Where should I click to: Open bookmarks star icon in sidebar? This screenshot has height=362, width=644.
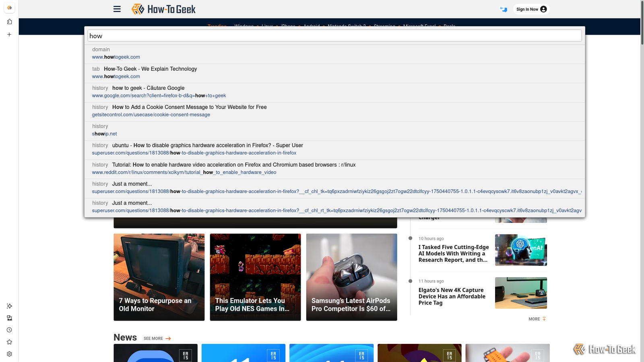9,342
